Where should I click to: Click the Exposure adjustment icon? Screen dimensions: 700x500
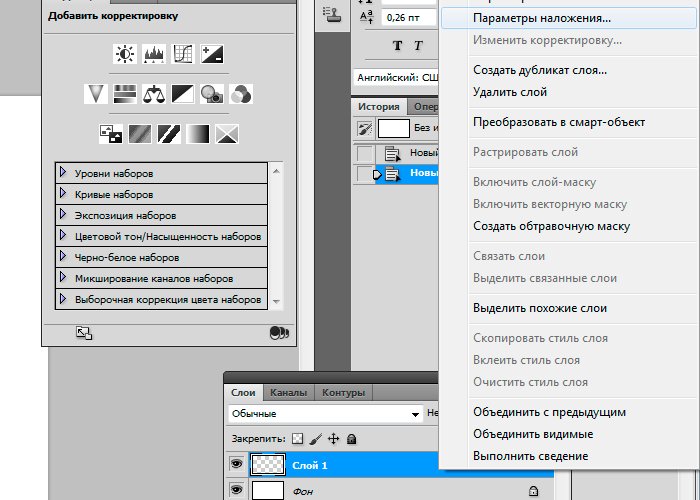212,54
